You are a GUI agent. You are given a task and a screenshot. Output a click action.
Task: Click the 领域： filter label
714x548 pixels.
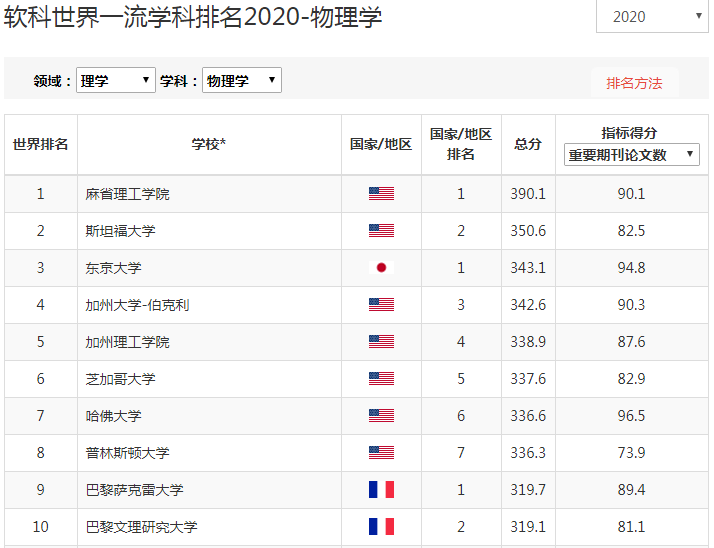tap(52, 81)
